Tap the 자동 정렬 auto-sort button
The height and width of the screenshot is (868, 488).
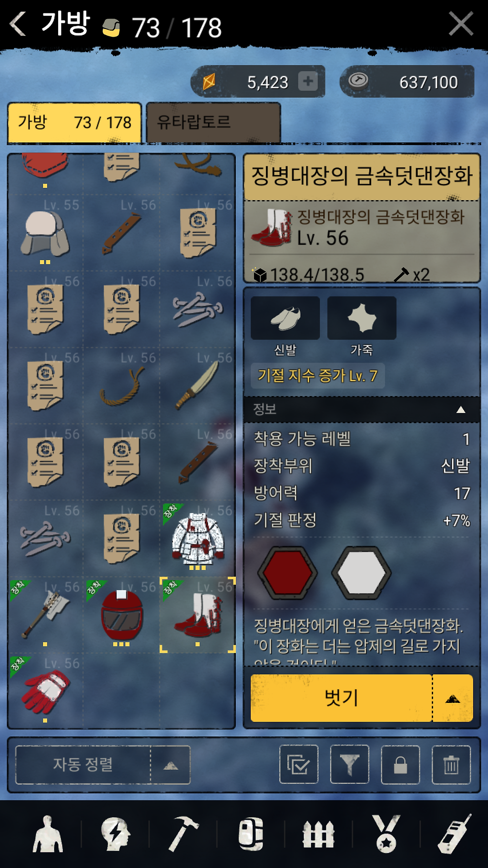pyautogui.click(x=83, y=765)
